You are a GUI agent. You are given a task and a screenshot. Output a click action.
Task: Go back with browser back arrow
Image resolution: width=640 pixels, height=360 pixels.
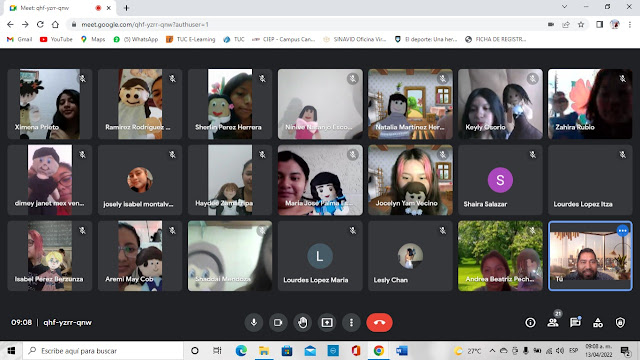(10, 24)
